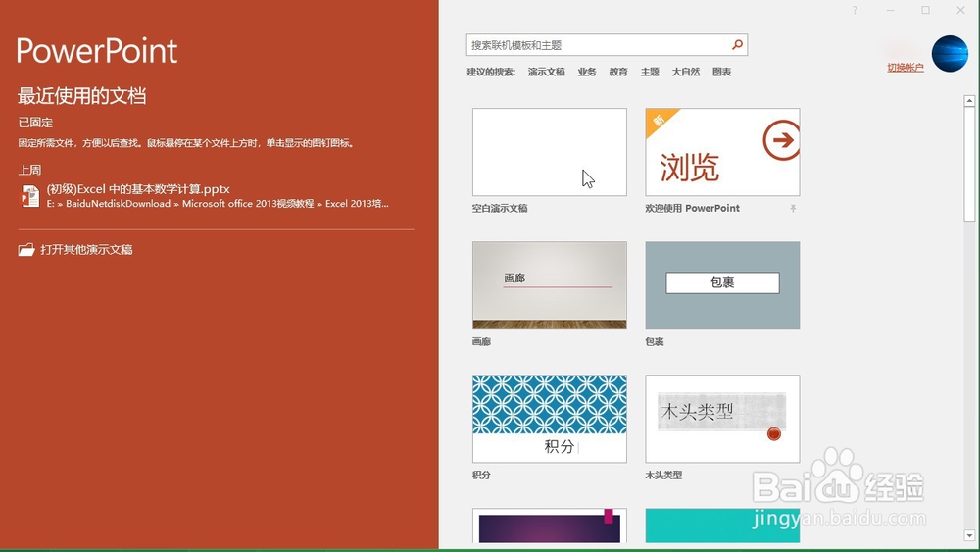Choose the 木头类型 template thumbnail
Image resolution: width=980 pixels, height=552 pixels.
click(722, 419)
